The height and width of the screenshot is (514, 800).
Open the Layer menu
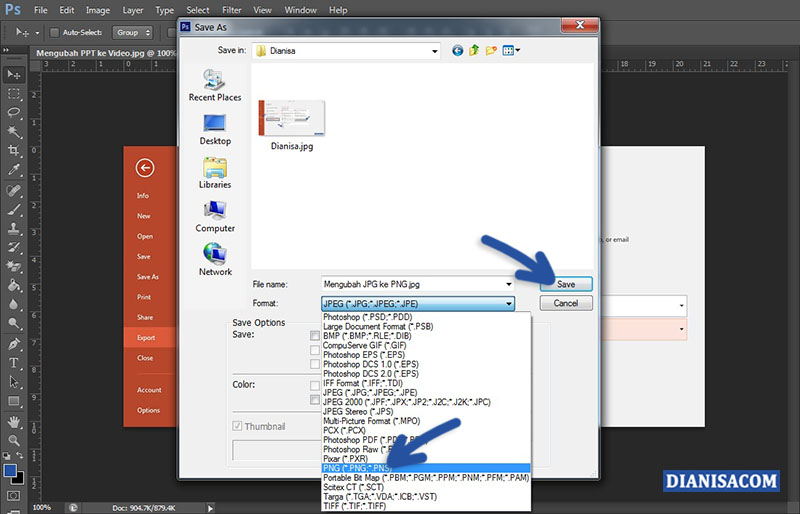(133, 10)
